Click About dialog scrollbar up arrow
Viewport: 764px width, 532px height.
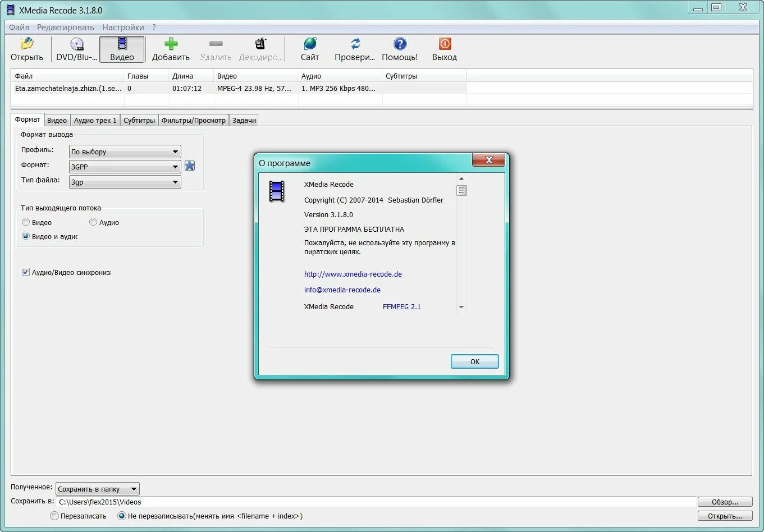click(x=461, y=178)
